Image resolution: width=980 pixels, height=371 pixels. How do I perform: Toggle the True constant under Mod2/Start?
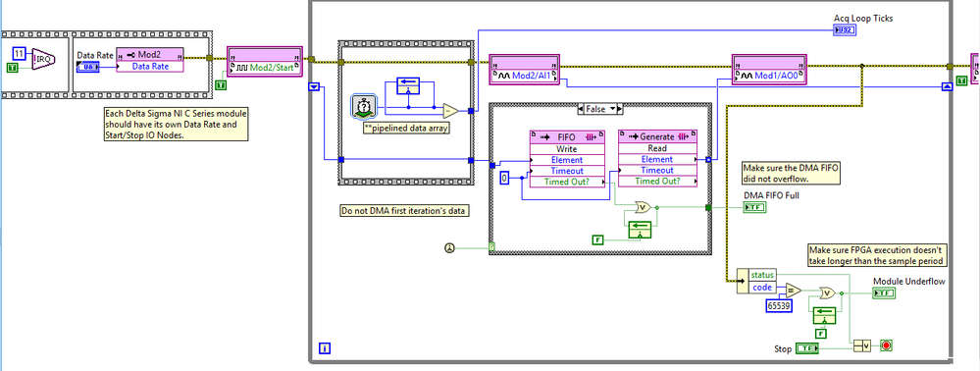point(220,85)
